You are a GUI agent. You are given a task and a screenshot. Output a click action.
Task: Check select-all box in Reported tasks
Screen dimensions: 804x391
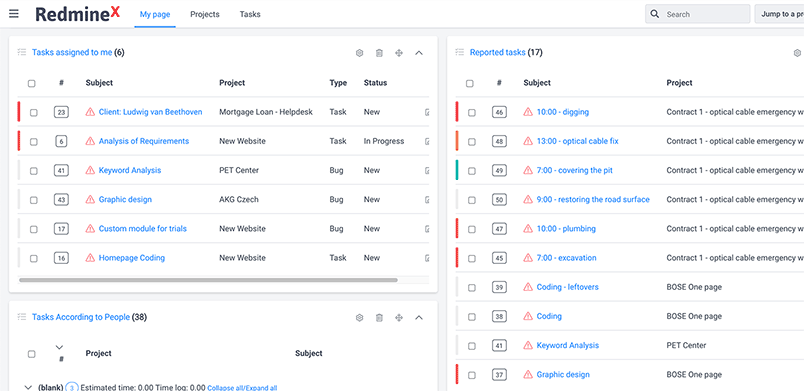pyautogui.click(x=470, y=84)
